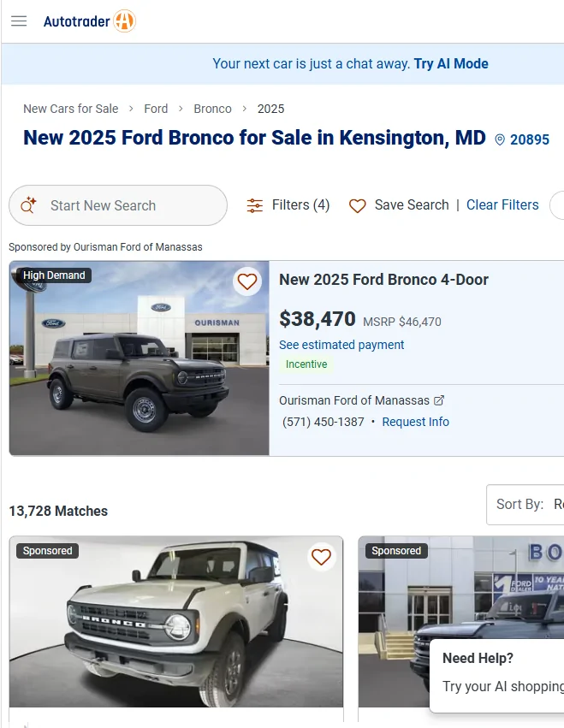Screen dimensions: 564x728
Task: Click the Incentive tag on the Bronco listing
Action: pyautogui.click(x=306, y=364)
